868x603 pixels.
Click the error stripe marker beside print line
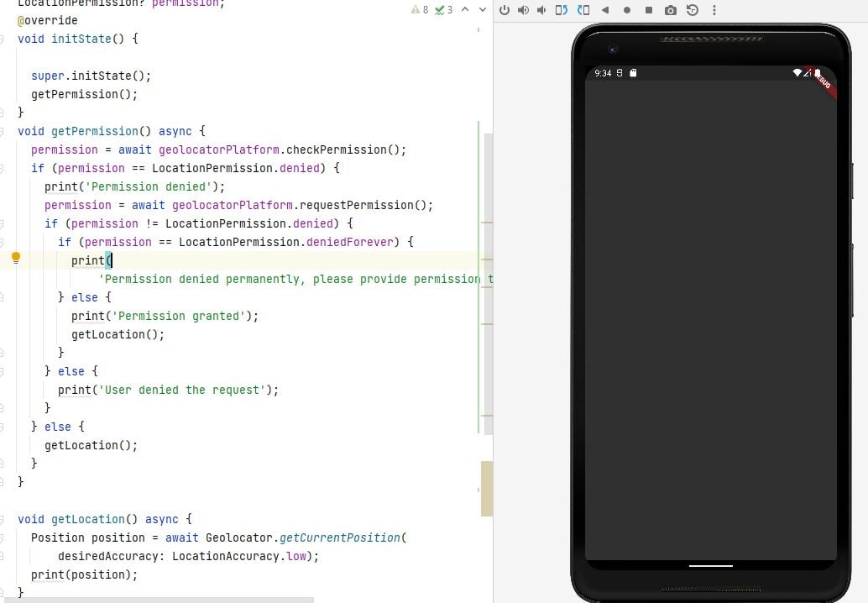click(x=487, y=260)
